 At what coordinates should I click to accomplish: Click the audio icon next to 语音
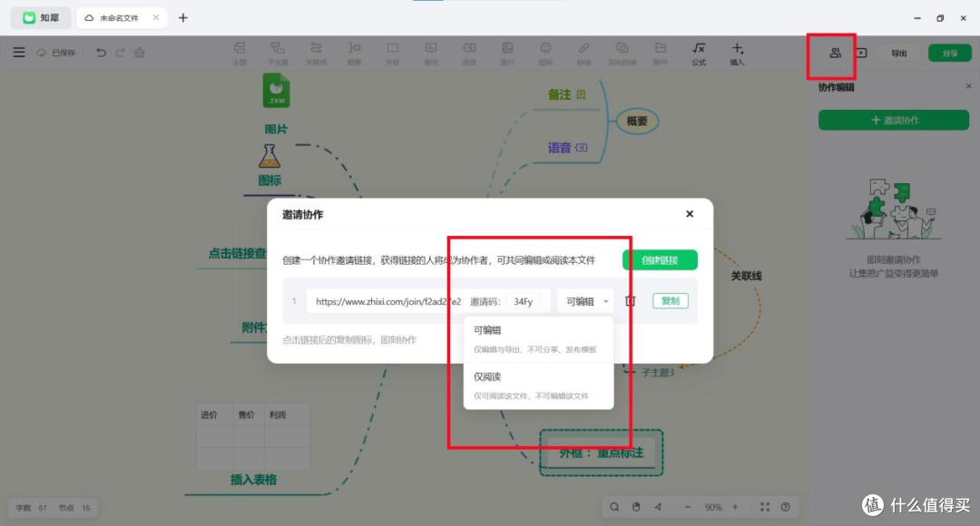click(582, 148)
